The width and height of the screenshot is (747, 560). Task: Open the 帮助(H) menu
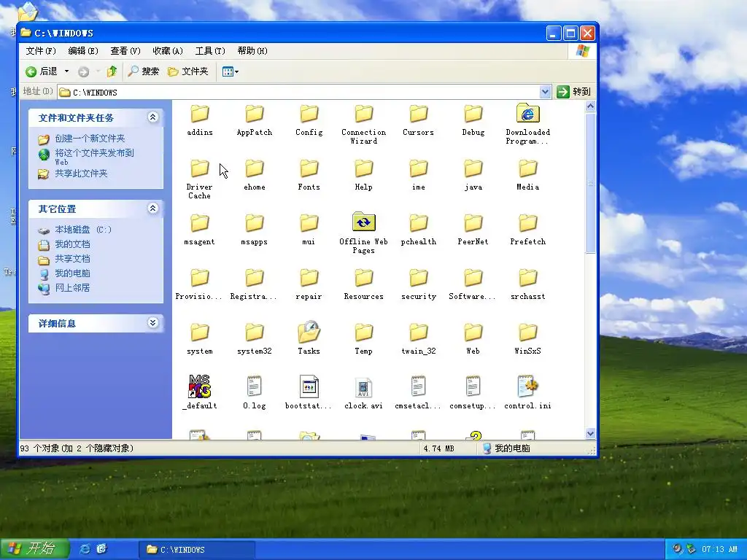point(252,51)
